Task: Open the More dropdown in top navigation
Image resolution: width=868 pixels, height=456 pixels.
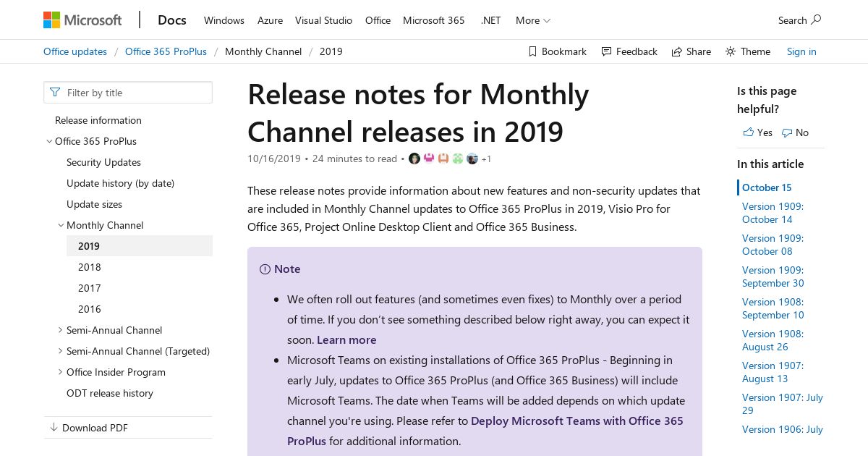Action: (x=533, y=20)
